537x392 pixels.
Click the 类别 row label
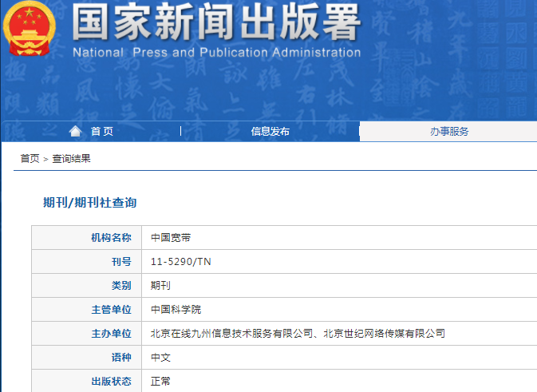[121, 286]
